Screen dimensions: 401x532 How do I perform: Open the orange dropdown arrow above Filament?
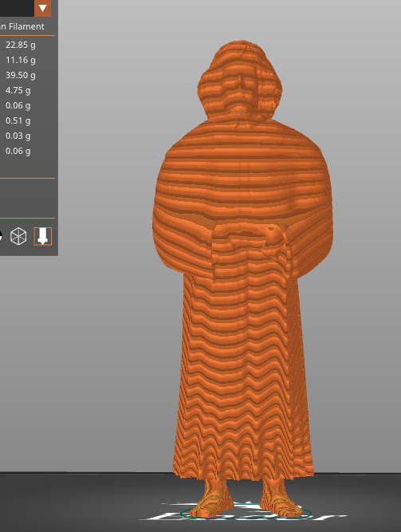coord(42,7)
